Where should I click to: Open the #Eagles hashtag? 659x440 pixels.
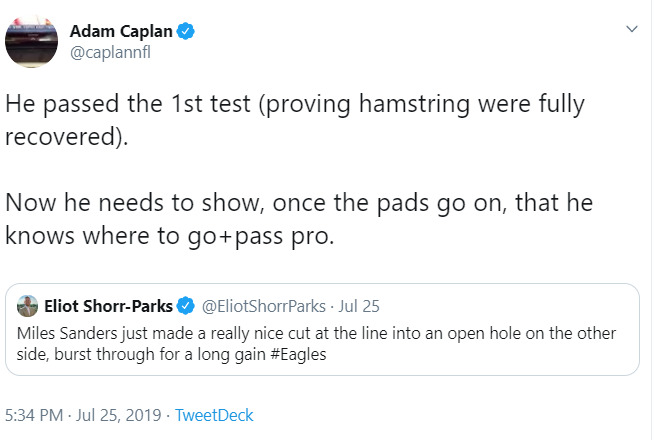click(298, 354)
